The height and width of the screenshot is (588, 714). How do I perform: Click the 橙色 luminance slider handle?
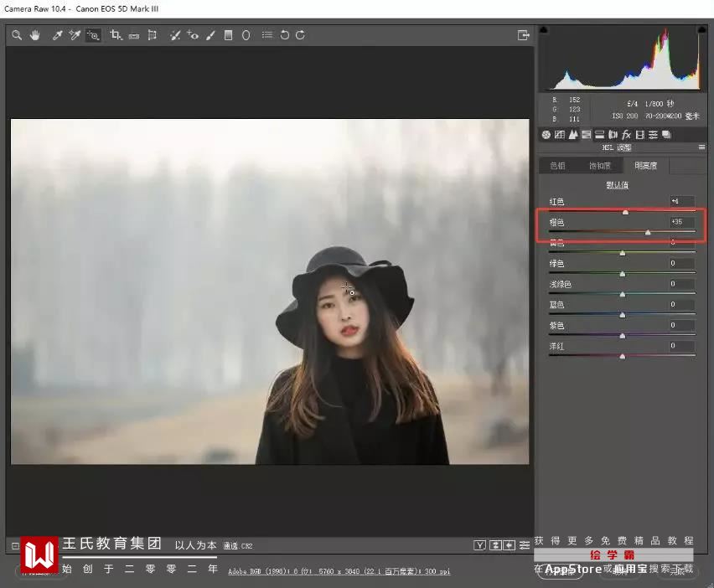point(648,233)
